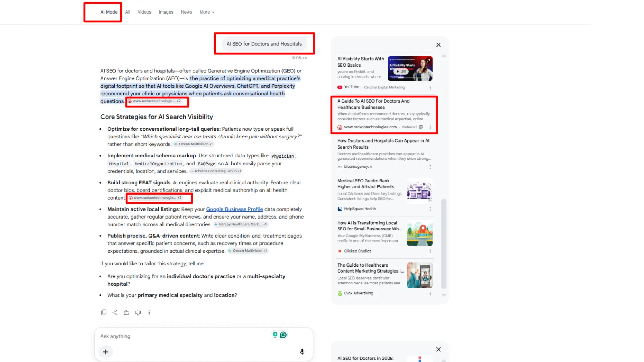Open 'How Doctors and Hospitals Can Appear' source
This screenshot has width=644, height=362.
coord(383,144)
